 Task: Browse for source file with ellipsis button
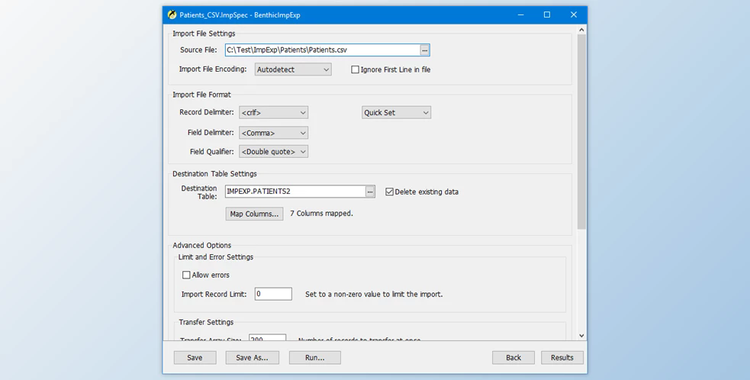(425, 50)
